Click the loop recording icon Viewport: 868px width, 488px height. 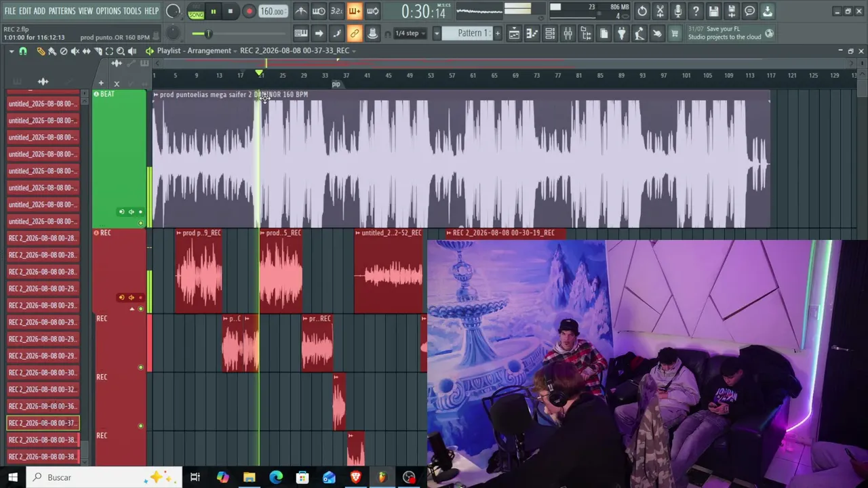point(372,11)
